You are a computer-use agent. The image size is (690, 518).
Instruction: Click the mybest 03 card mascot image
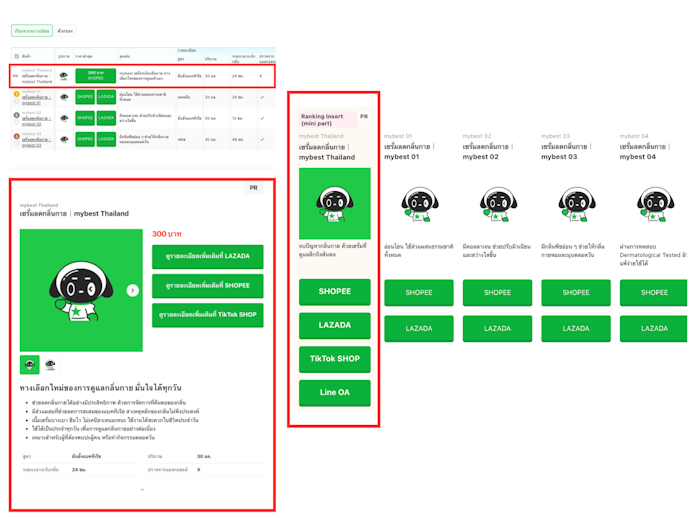(576, 204)
